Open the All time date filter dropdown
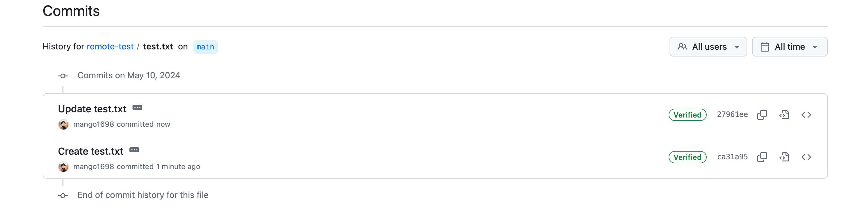 click(x=789, y=47)
